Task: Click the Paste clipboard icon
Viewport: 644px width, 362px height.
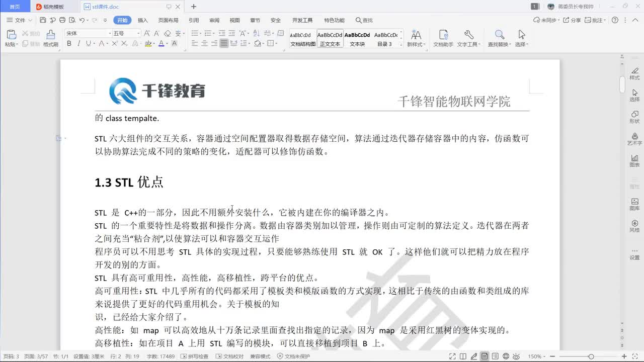Action: coord(11,35)
